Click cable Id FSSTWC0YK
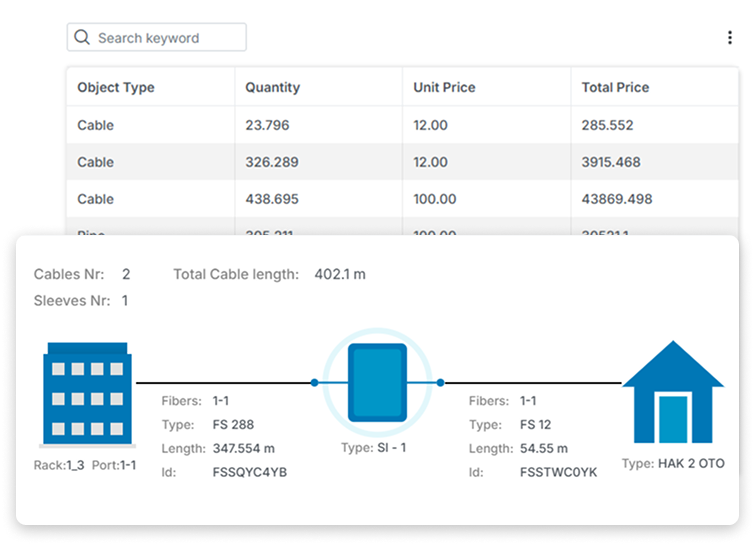The height and width of the screenshot is (545, 756). [558, 472]
